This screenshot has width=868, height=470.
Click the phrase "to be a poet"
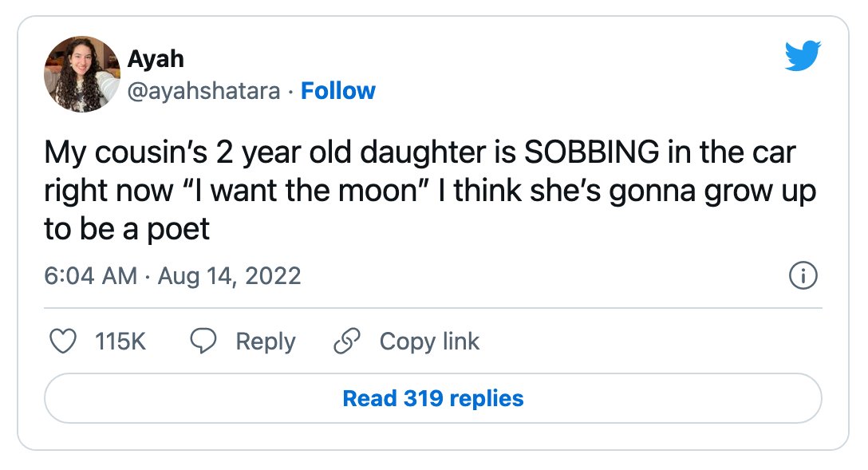click(127, 229)
